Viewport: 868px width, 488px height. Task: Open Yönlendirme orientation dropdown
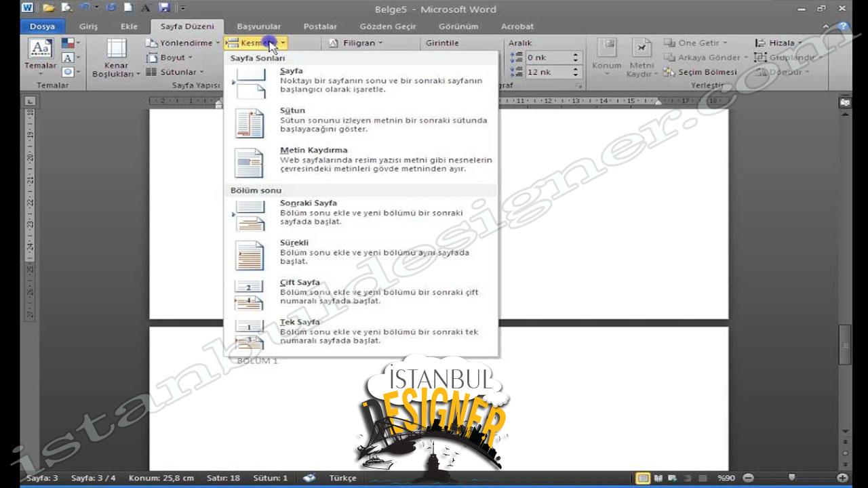(183, 43)
